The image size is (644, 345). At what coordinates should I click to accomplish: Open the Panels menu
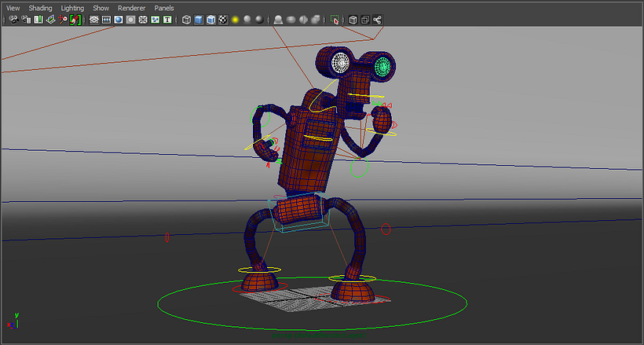coord(164,8)
